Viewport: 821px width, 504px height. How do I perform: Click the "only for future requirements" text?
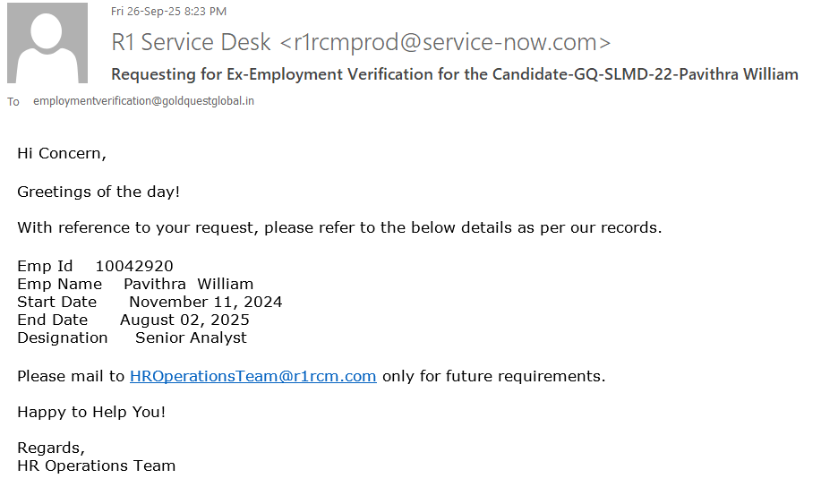[x=493, y=376]
